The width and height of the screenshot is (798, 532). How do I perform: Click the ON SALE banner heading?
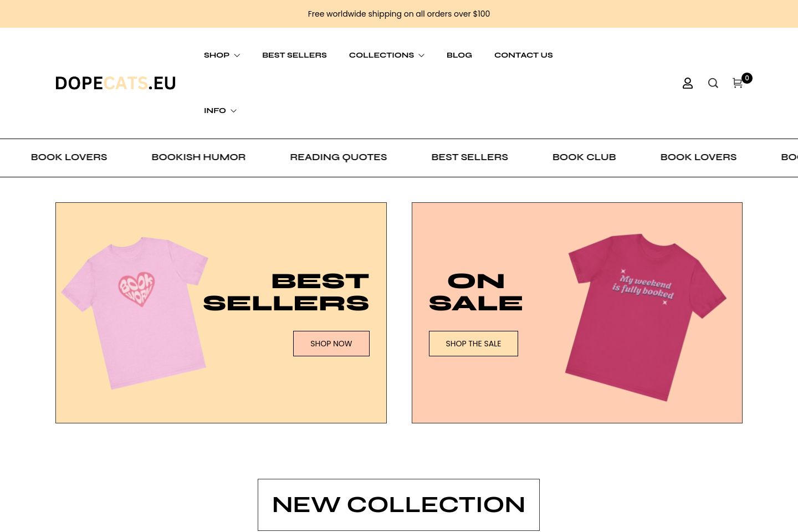(x=475, y=292)
